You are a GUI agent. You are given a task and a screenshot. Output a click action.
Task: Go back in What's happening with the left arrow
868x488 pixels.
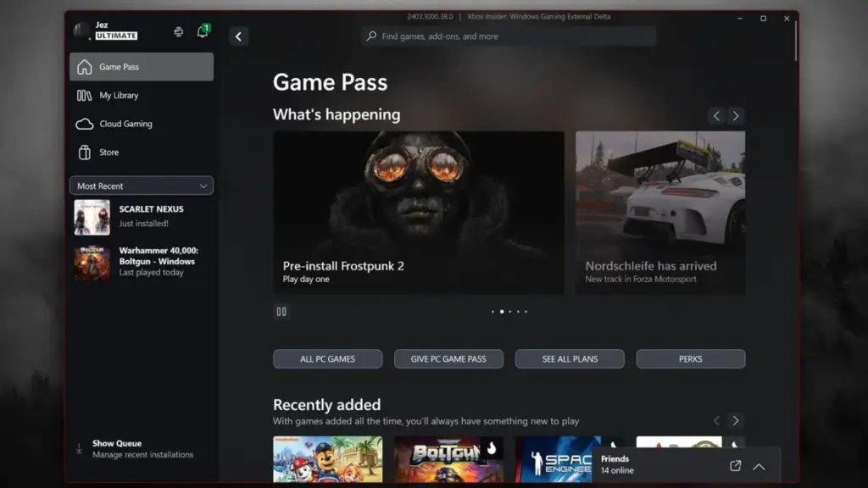716,115
